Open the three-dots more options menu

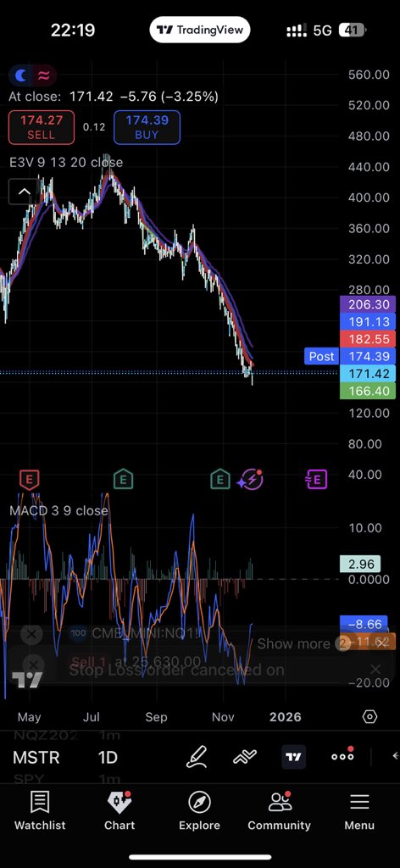[x=342, y=756]
